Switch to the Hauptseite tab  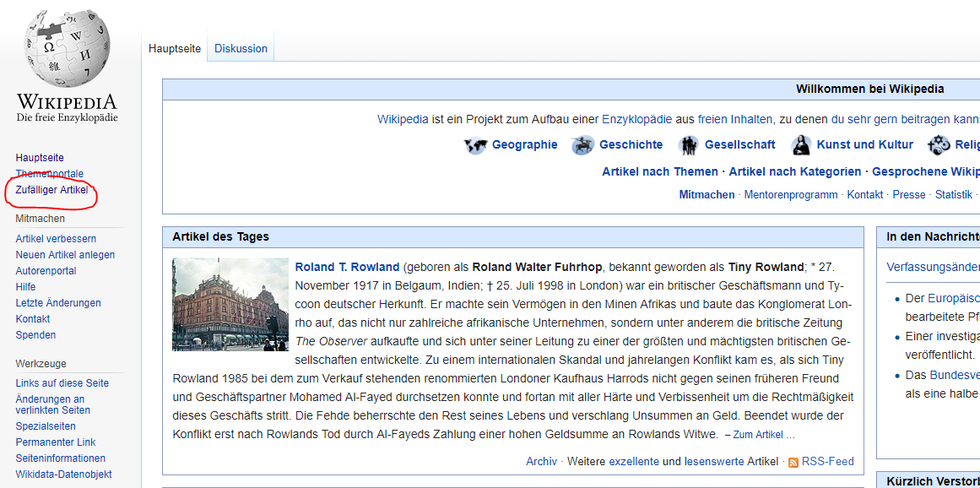pyautogui.click(x=175, y=48)
